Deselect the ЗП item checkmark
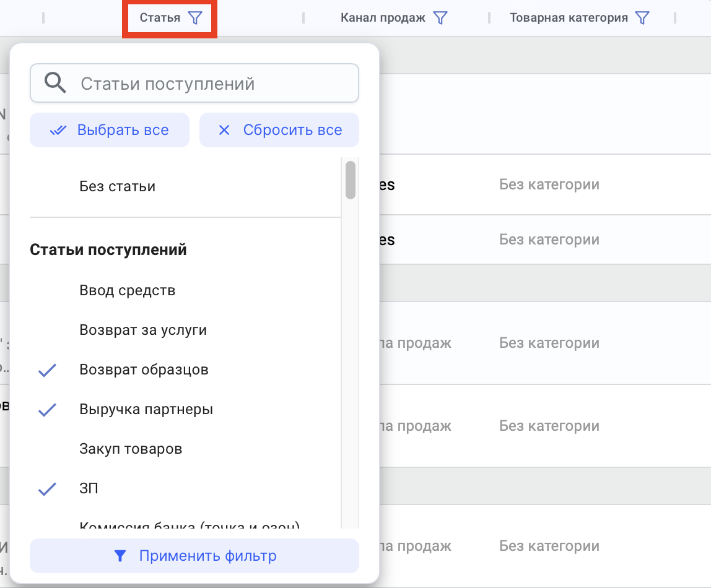The height and width of the screenshot is (588, 711). pos(48,489)
